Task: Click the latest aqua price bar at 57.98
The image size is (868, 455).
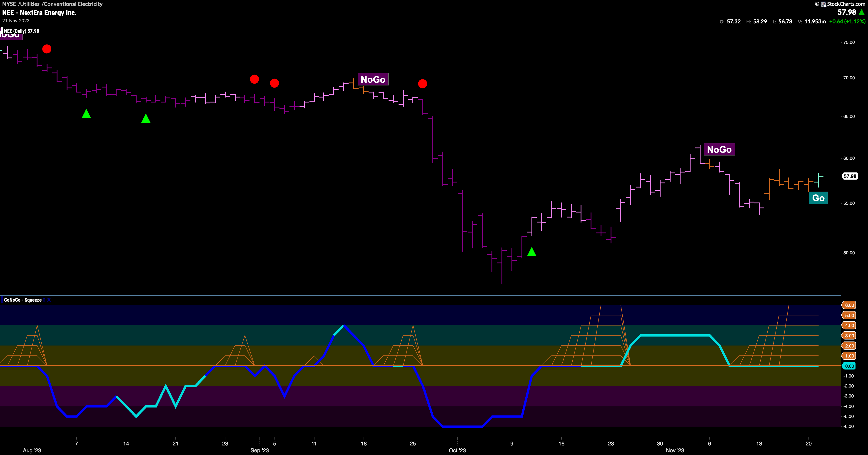Action: 819,180
